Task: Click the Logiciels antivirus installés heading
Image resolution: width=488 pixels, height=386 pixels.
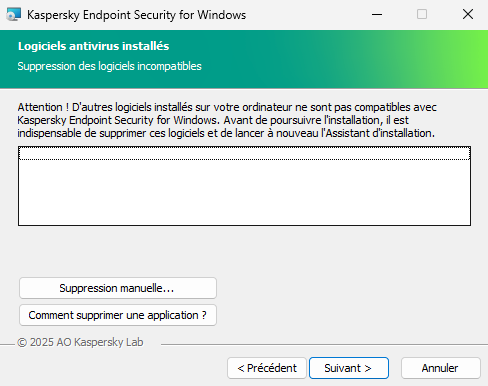Action: pyautogui.click(x=94, y=46)
